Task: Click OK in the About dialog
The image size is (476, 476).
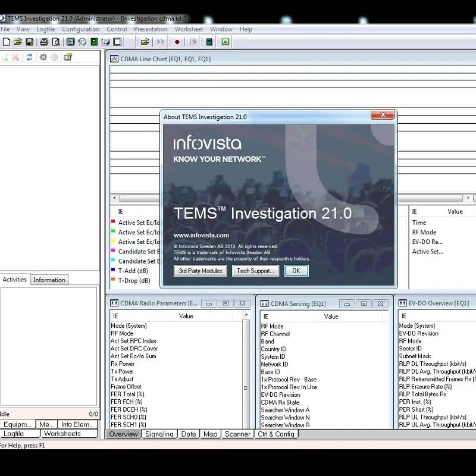Action: [x=296, y=271]
